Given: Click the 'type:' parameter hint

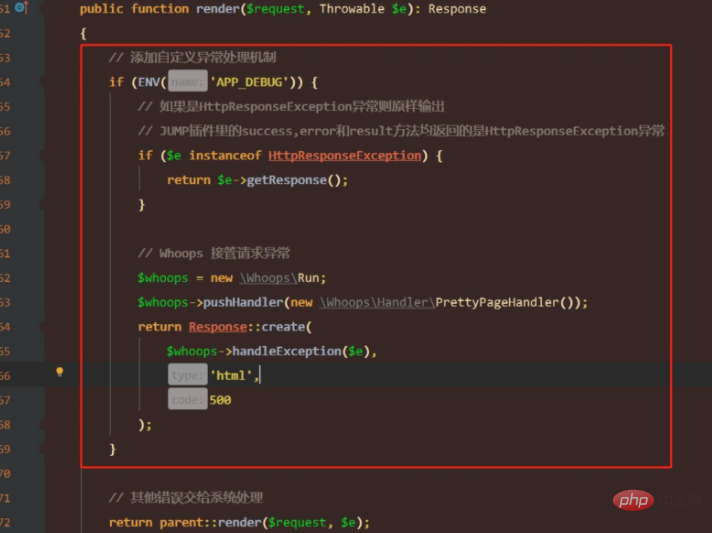Looking at the screenshot, I should click(186, 375).
